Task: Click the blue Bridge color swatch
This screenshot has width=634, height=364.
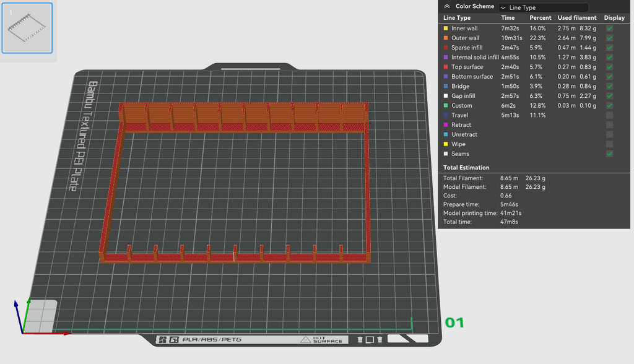Action: [446, 86]
